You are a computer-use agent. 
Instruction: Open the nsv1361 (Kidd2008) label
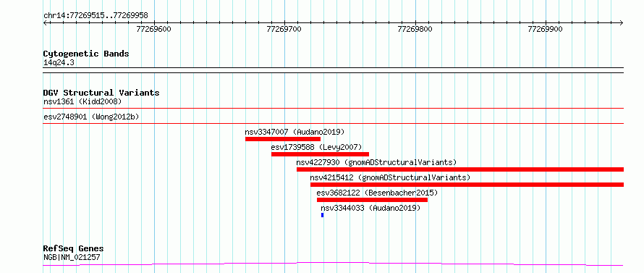pos(82,101)
